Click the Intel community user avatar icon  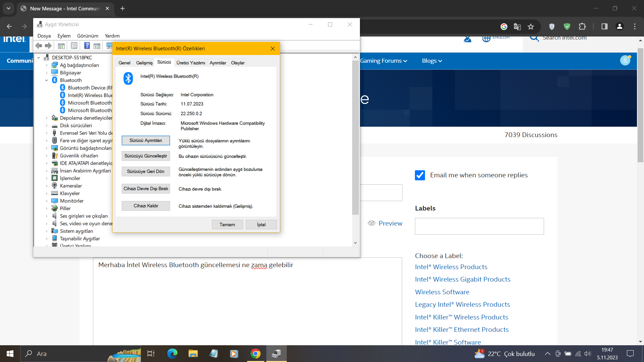click(x=625, y=61)
